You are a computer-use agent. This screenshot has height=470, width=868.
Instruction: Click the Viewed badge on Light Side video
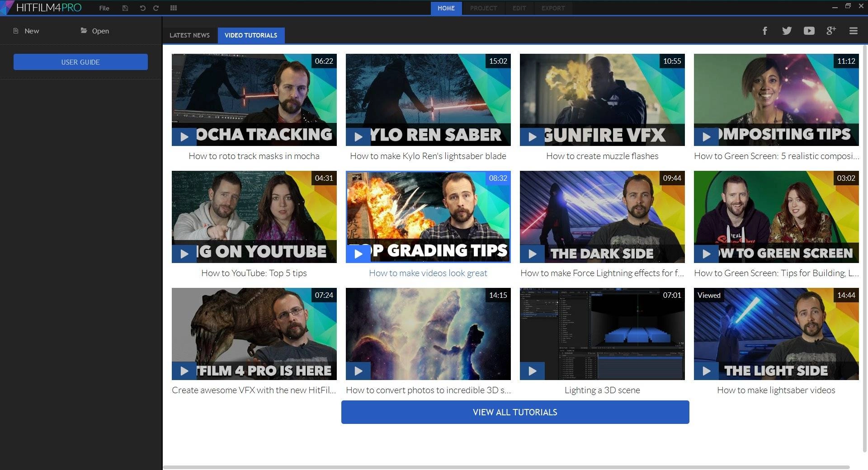coord(709,295)
